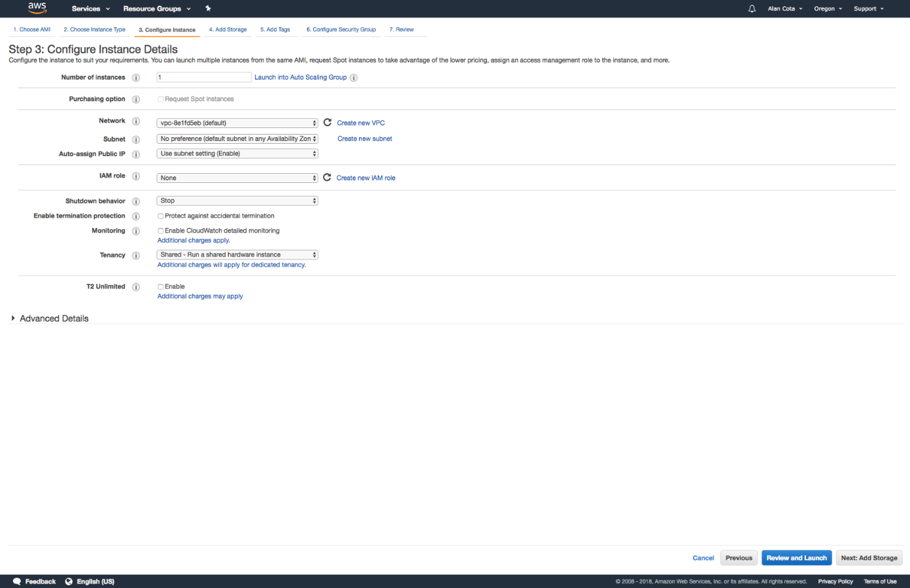Go to step 6 Configure Security Group
The height and width of the screenshot is (588, 910).
pyautogui.click(x=341, y=29)
